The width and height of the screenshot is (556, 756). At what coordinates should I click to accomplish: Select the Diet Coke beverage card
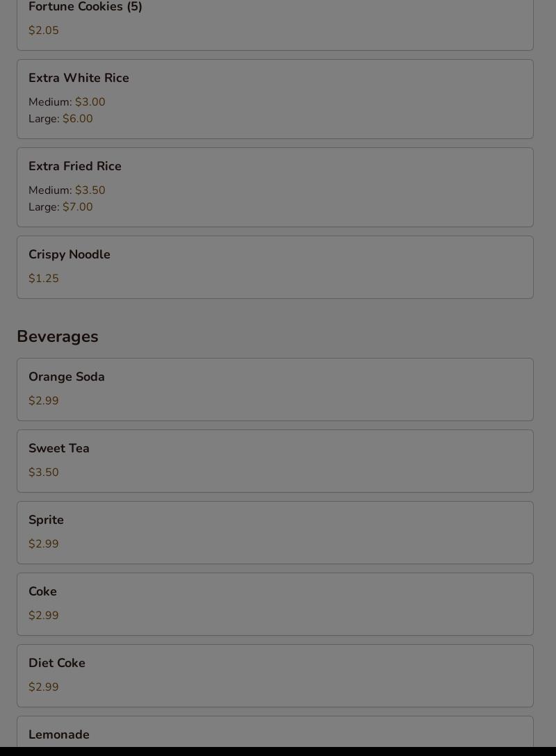[275, 676]
